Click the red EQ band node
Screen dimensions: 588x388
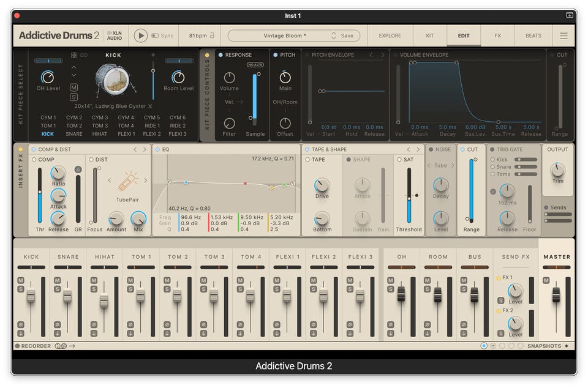(245, 184)
